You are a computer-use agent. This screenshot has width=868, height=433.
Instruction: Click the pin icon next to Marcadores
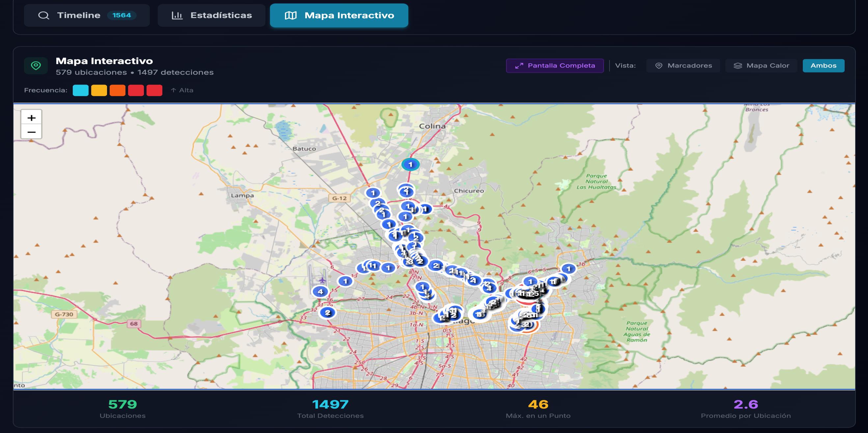click(659, 66)
